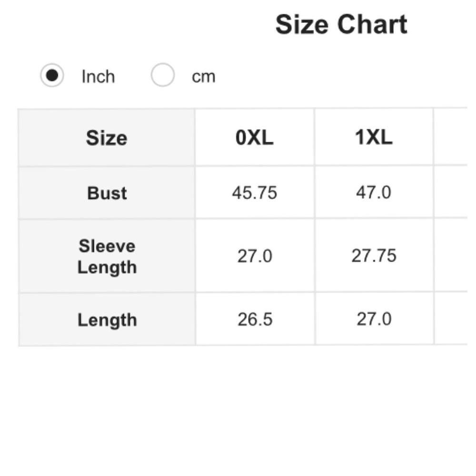
Task: Click the cut-off cell right of bust 47.0
Action: pyautogui.click(x=450, y=193)
